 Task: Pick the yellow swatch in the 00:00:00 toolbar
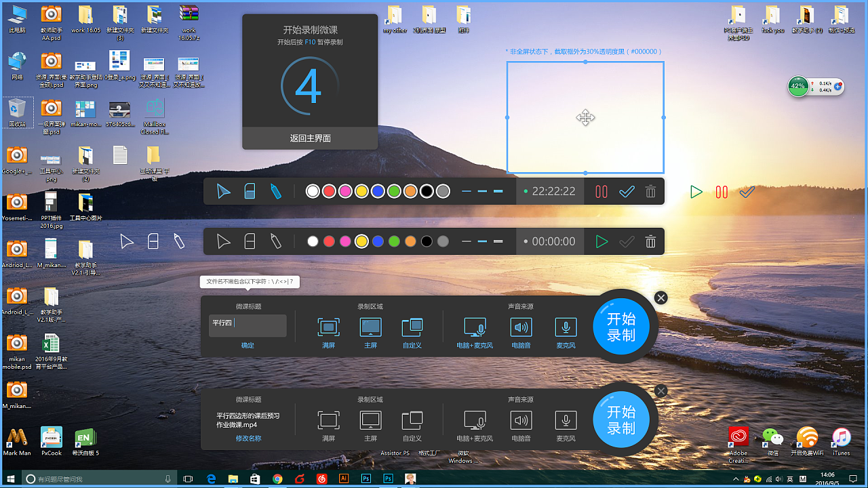[x=361, y=241]
